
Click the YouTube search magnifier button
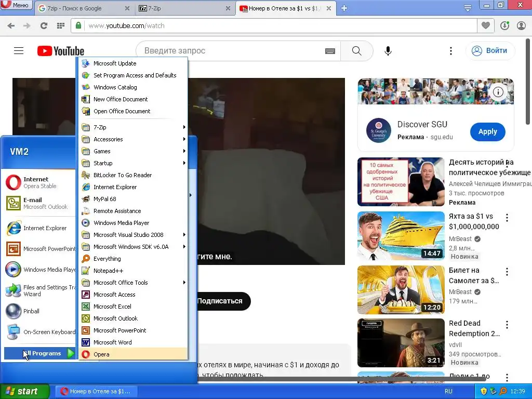356,51
